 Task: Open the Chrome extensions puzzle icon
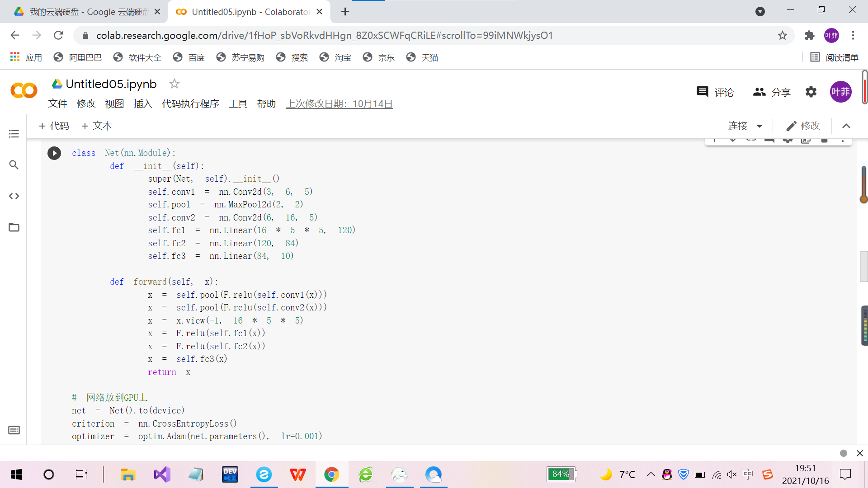click(809, 35)
